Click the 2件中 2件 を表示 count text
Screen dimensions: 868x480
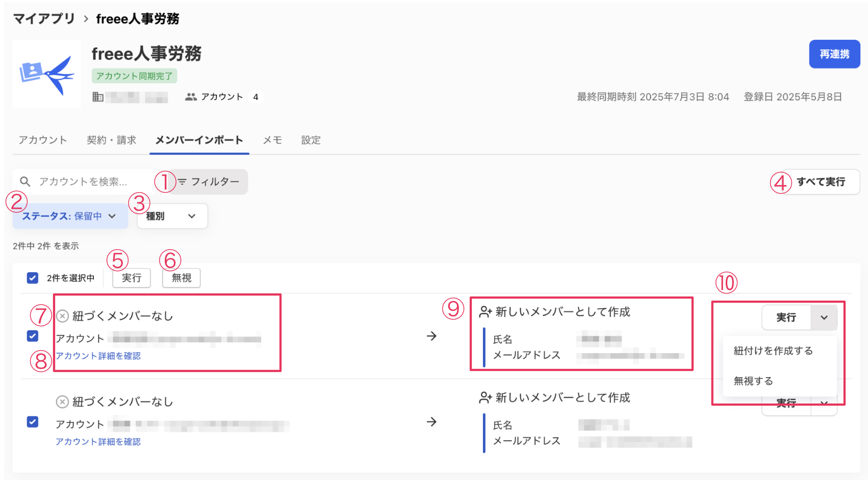(x=46, y=246)
